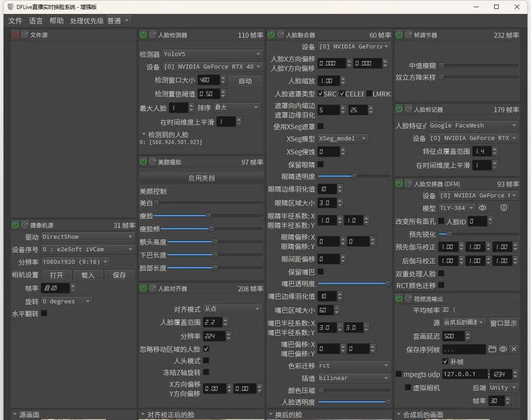Open the 帮助 menu
This screenshot has width=531, height=420.
pos(56,21)
